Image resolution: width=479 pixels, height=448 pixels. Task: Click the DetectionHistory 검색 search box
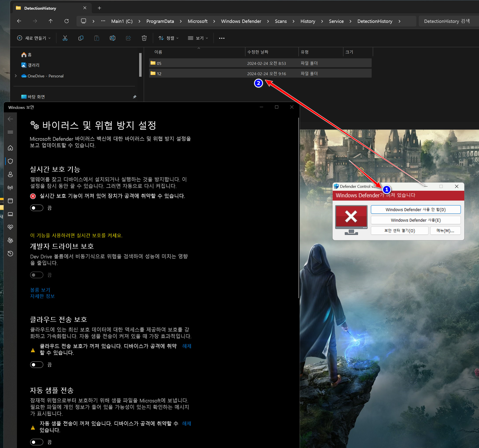(448, 21)
